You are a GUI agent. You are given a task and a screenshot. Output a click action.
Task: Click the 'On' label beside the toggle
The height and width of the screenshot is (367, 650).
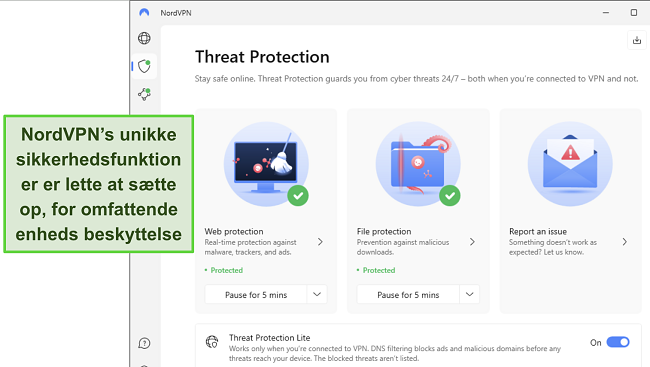[596, 343]
